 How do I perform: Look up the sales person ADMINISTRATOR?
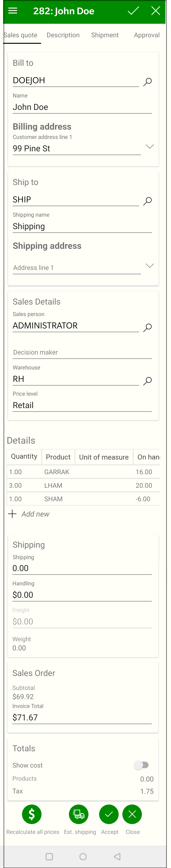(x=147, y=327)
